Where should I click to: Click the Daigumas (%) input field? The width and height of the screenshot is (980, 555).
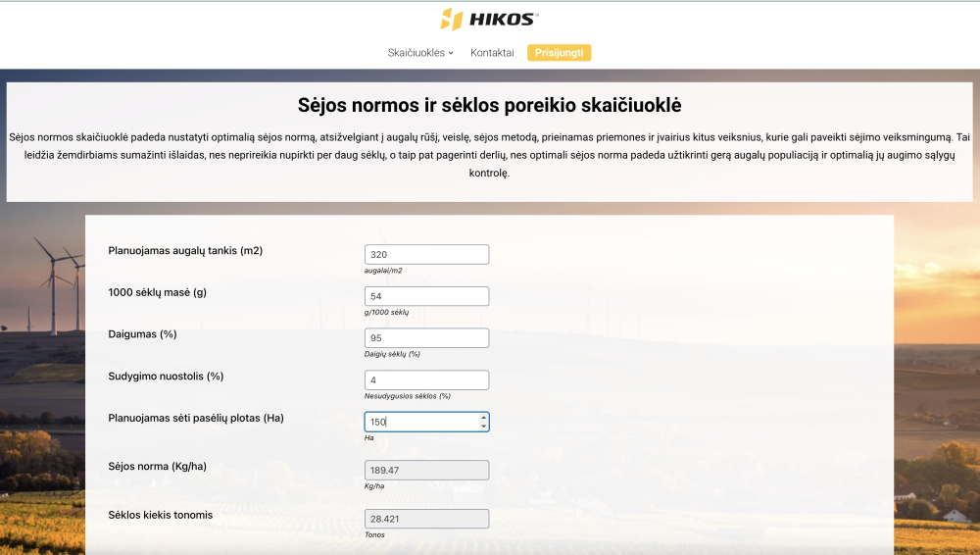pos(427,338)
